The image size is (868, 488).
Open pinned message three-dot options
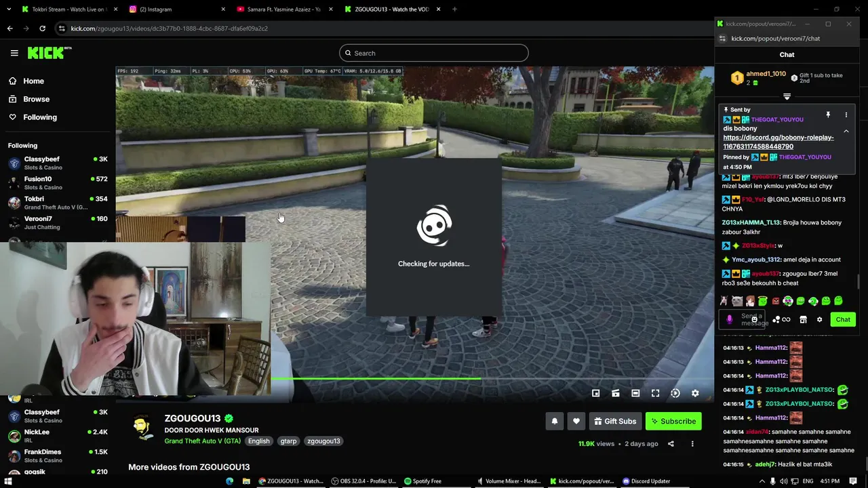[x=846, y=115]
